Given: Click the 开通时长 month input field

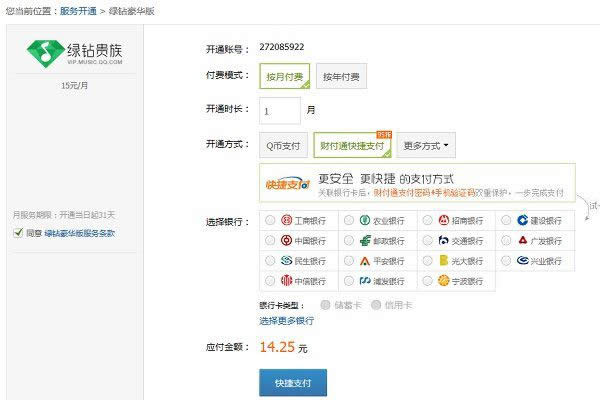Looking at the screenshot, I should pos(279,110).
